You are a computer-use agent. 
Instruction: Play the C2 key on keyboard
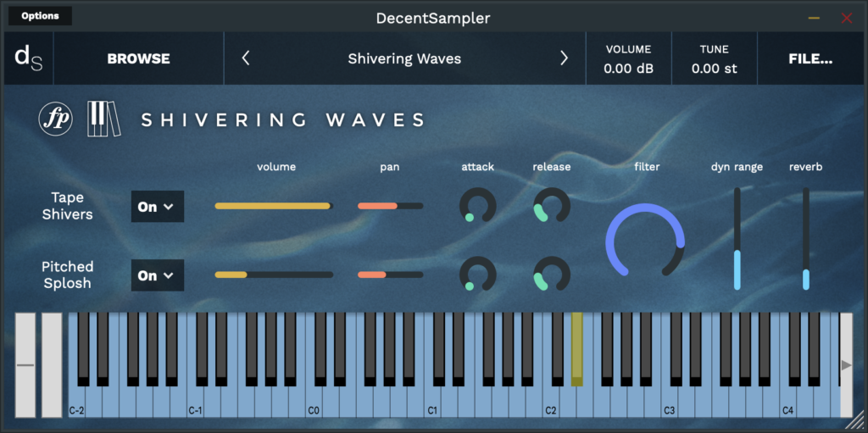(x=551, y=402)
